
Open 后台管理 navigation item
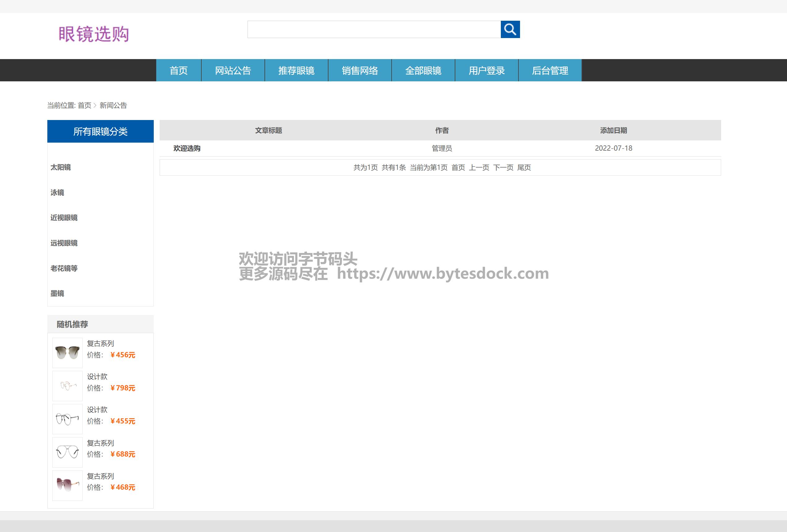point(550,71)
